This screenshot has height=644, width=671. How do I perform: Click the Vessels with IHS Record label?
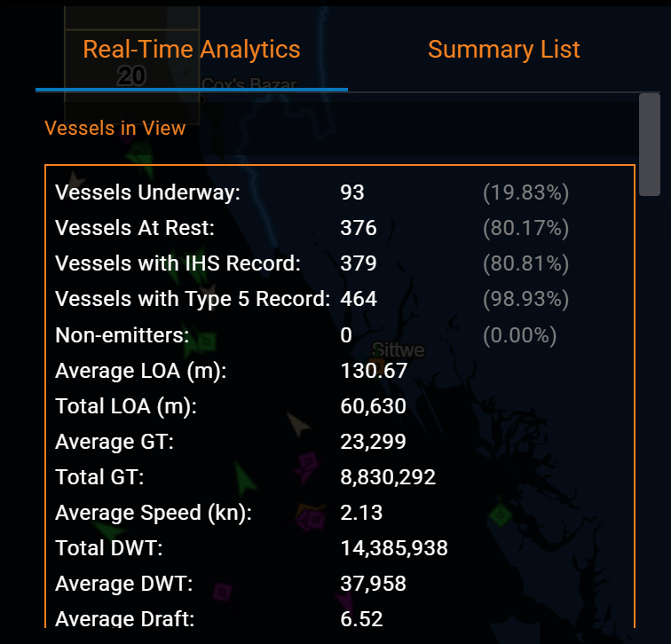click(178, 263)
